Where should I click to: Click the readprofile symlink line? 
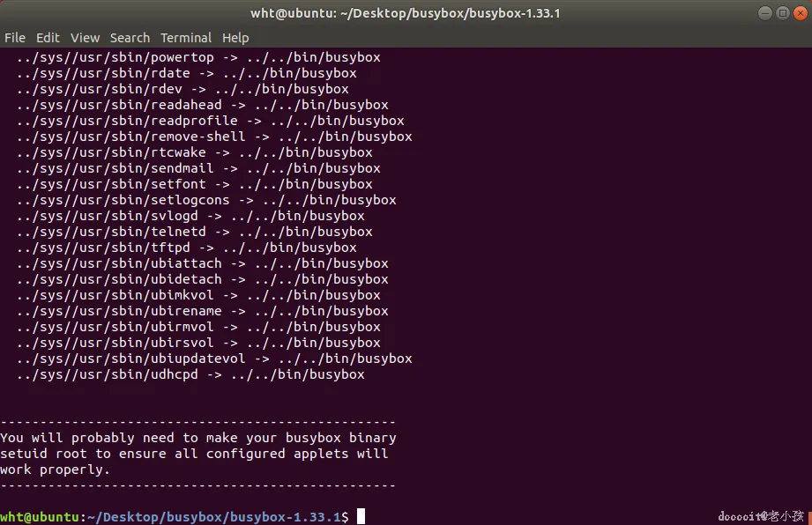210,121
